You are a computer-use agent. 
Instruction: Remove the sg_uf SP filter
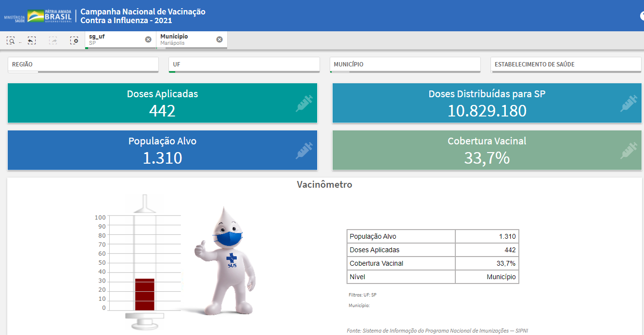[x=148, y=39]
